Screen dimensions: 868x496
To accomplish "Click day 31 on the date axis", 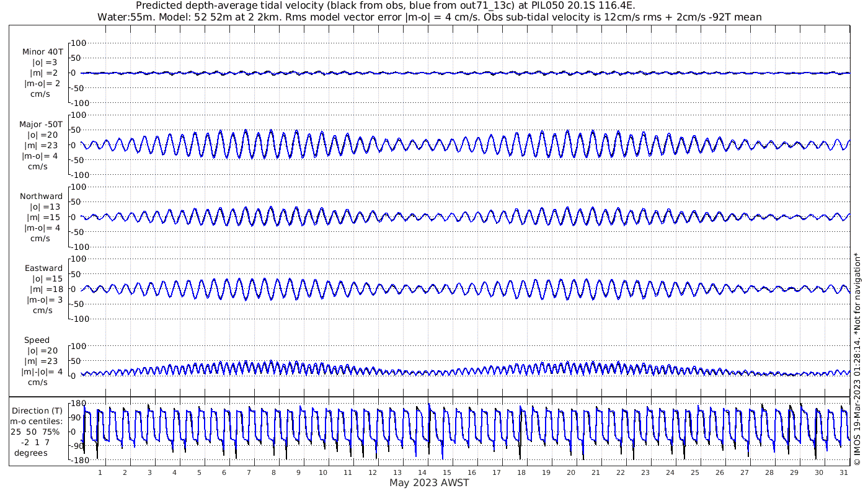I will click(843, 472).
